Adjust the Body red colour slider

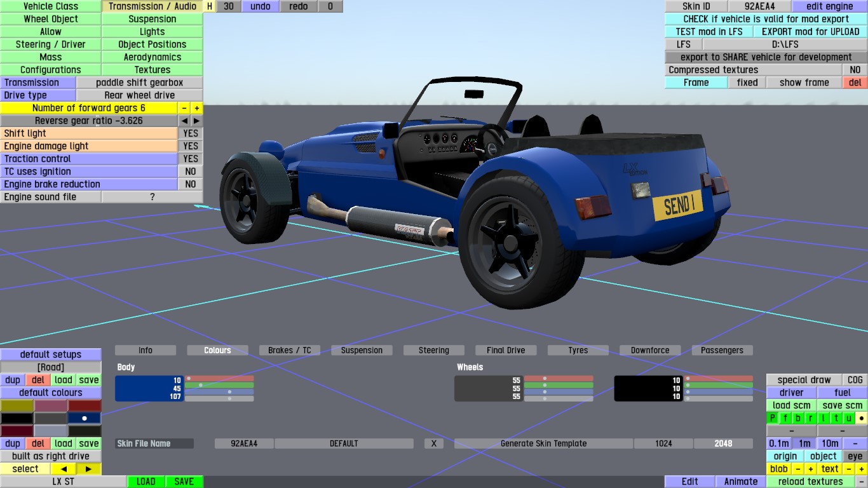(x=219, y=379)
